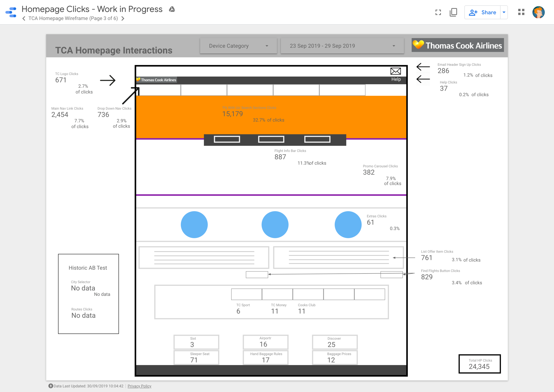
Task: Select the Discover scorecard box
Action: 335,342
